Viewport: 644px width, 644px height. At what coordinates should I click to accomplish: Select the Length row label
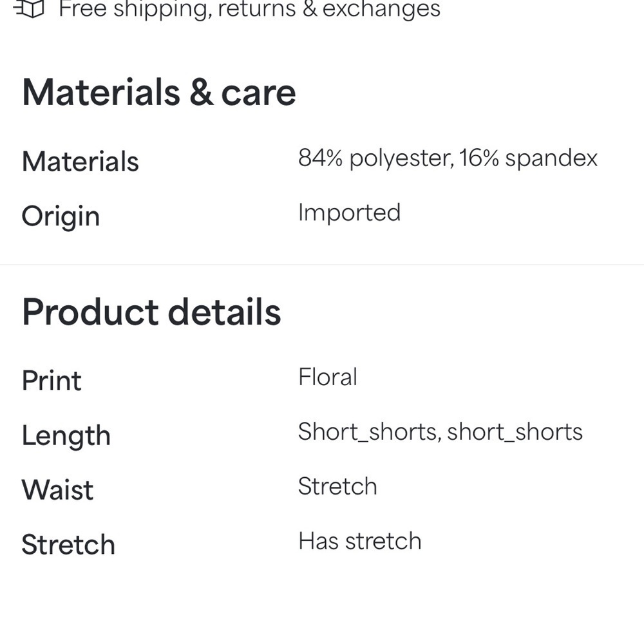pos(66,436)
